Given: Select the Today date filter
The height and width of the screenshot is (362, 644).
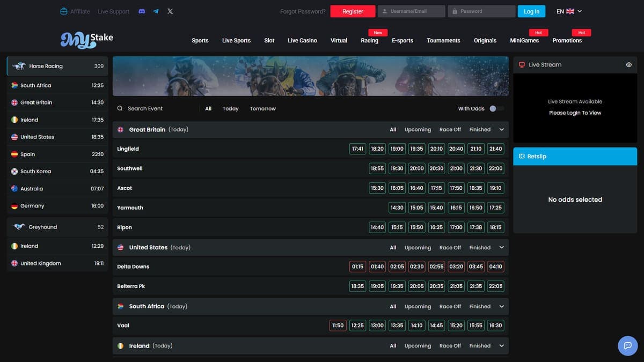Looking at the screenshot, I should 230,108.
